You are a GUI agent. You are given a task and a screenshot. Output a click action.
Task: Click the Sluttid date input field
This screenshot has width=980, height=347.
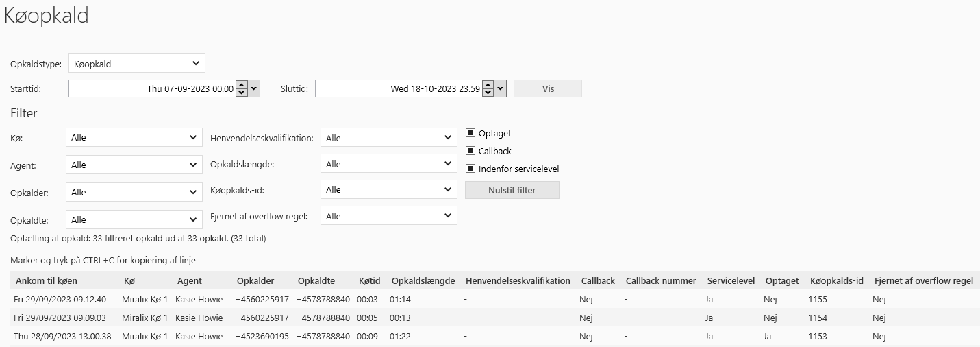click(397, 88)
